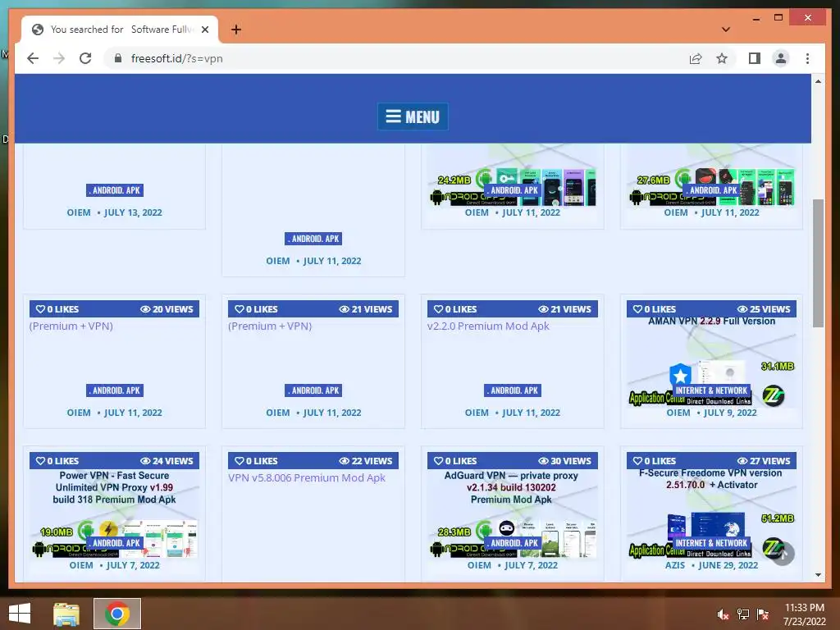
Task: Close the 'You searched for' tab
Action: 205,30
